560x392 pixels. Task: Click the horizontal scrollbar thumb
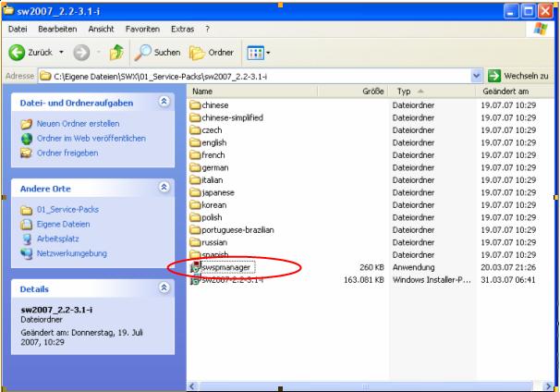pyautogui.click(x=365, y=386)
